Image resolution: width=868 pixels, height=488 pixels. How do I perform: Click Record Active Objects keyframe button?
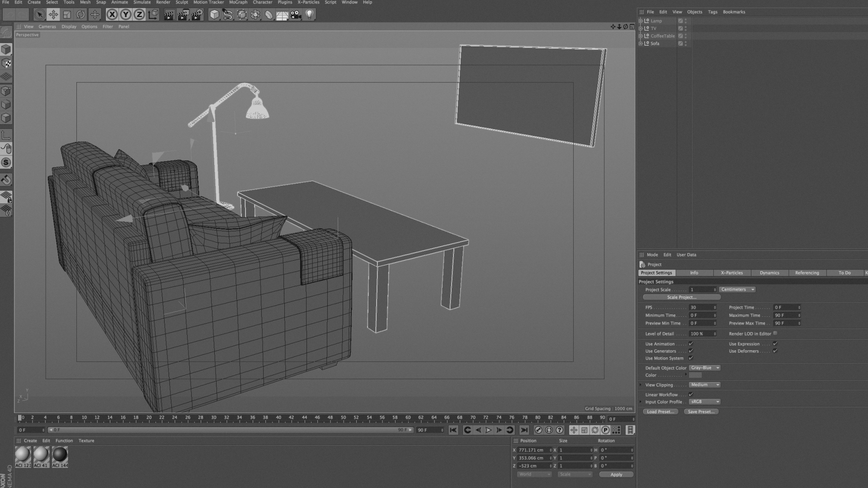point(538,430)
